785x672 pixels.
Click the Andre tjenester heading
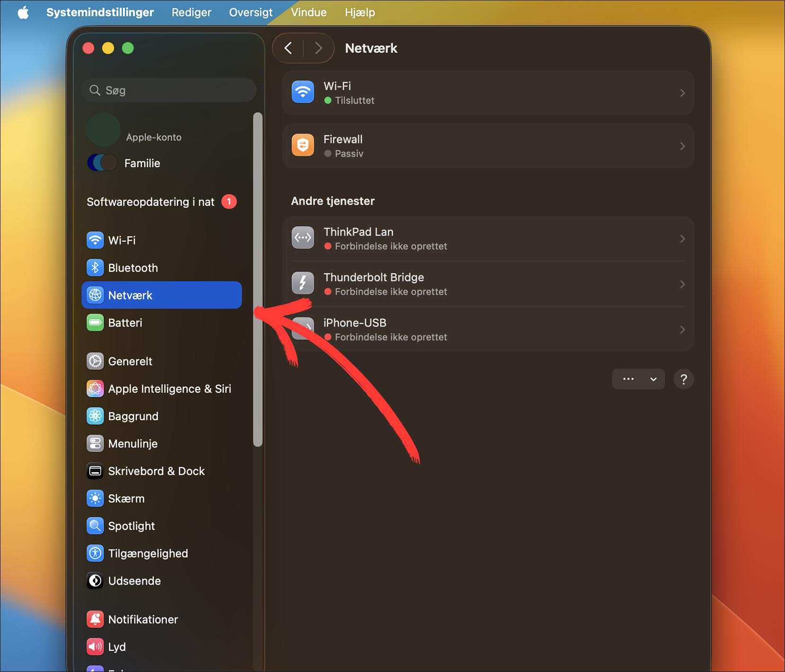[x=333, y=201]
